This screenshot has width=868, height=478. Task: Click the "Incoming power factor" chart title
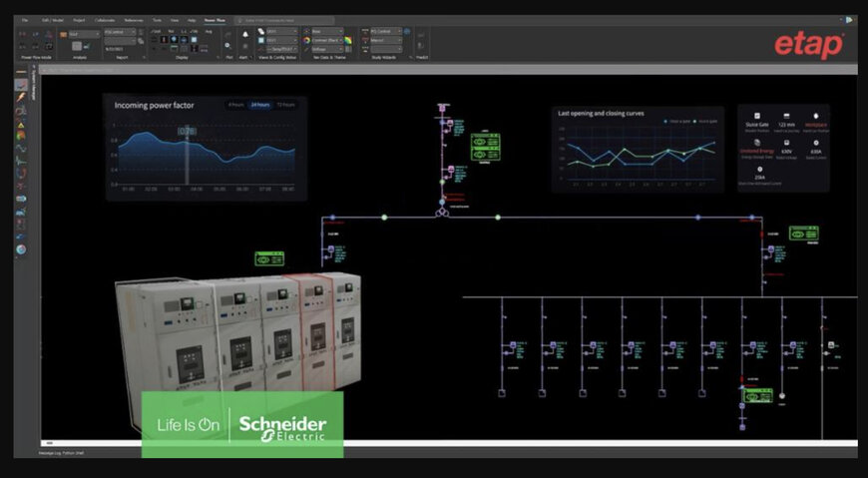tap(154, 105)
